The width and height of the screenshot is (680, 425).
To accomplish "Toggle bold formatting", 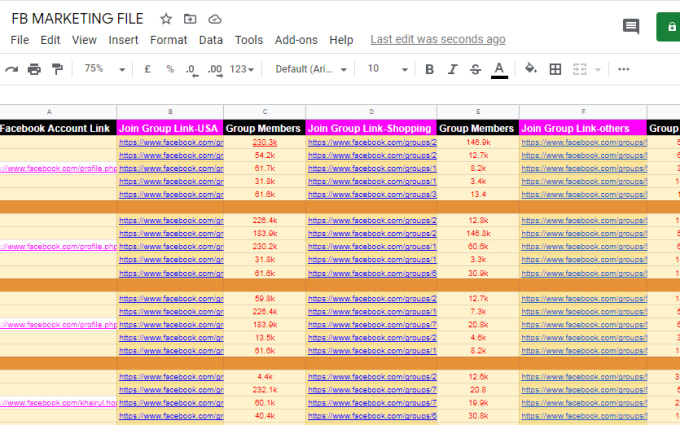I will click(x=429, y=69).
